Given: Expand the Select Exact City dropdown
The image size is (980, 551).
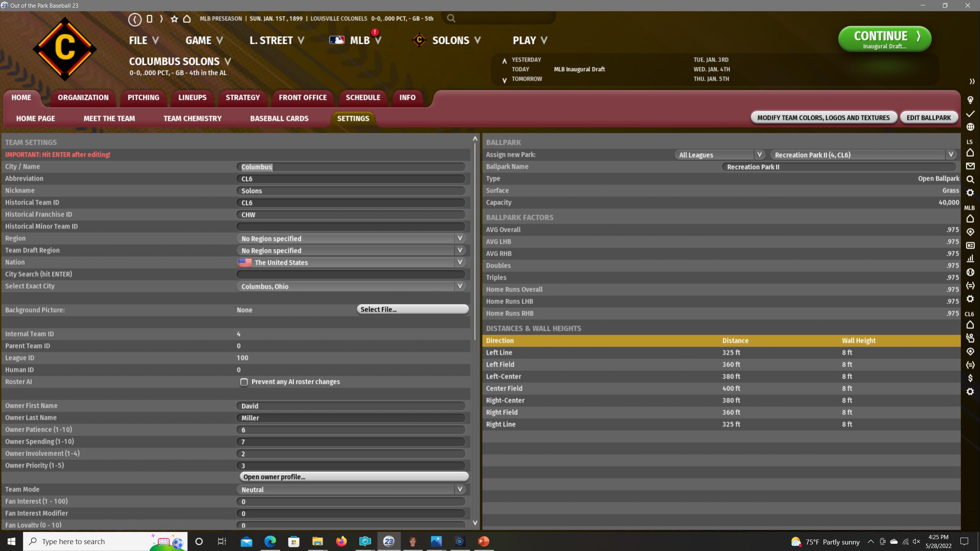Looking at the screenshot, I should click(460, 286).
